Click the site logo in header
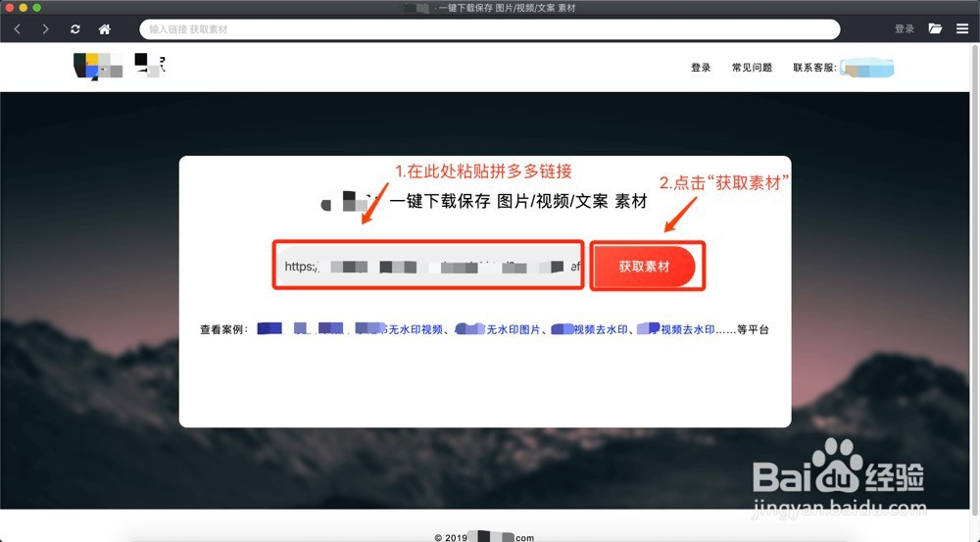This screenshot has width=980, height=542. point(120,66)
